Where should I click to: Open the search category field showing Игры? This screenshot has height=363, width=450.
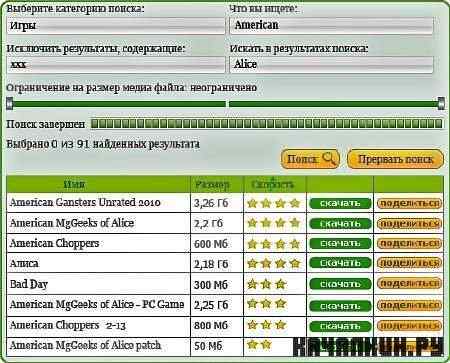[116, 26]
